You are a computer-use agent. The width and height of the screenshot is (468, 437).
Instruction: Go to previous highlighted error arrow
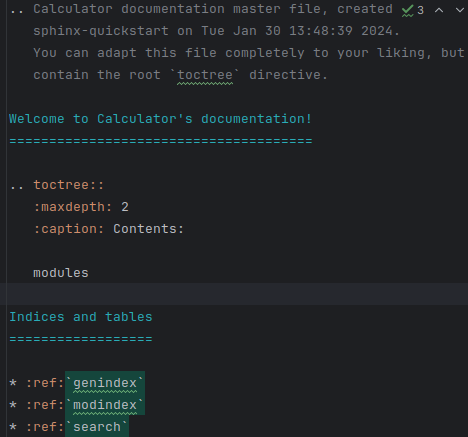439,10
